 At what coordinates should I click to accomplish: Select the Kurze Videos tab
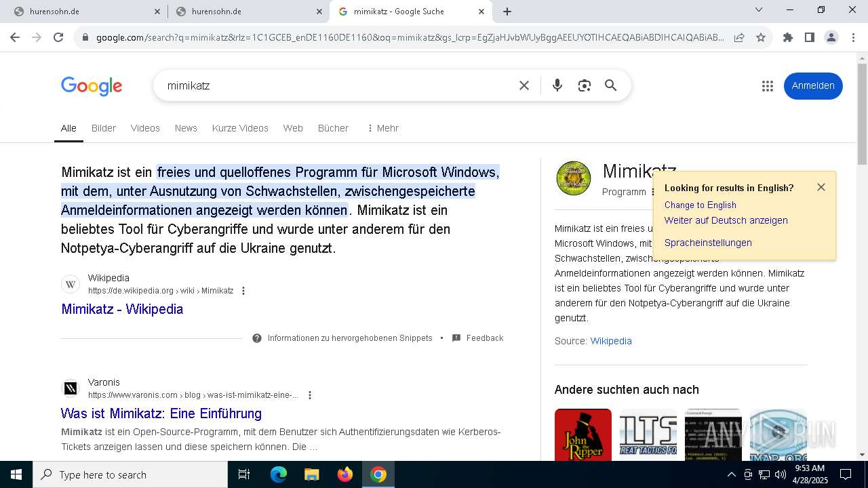point(240,128)
